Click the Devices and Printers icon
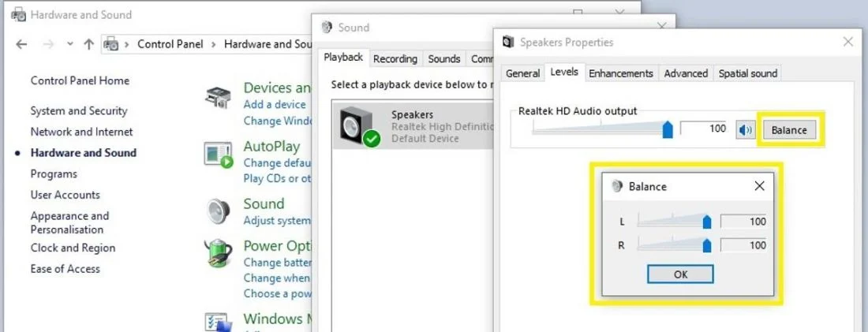 [219, 97]
